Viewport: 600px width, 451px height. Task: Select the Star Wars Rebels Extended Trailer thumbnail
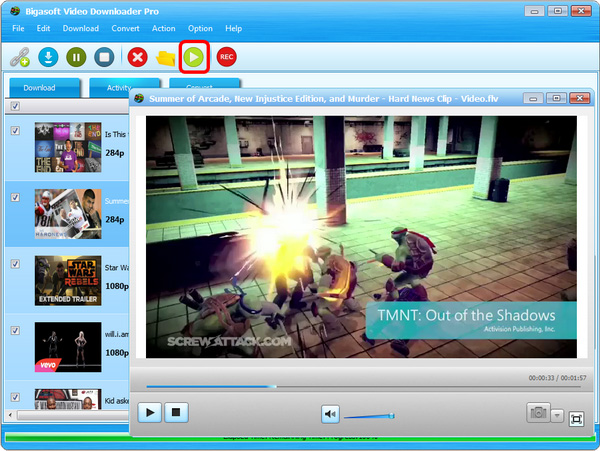68,280
